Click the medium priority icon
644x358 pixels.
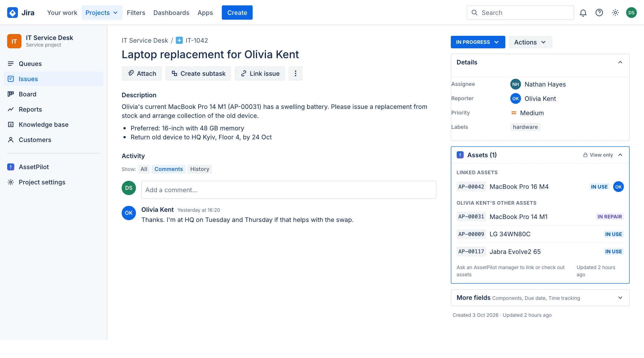[514, 113]
